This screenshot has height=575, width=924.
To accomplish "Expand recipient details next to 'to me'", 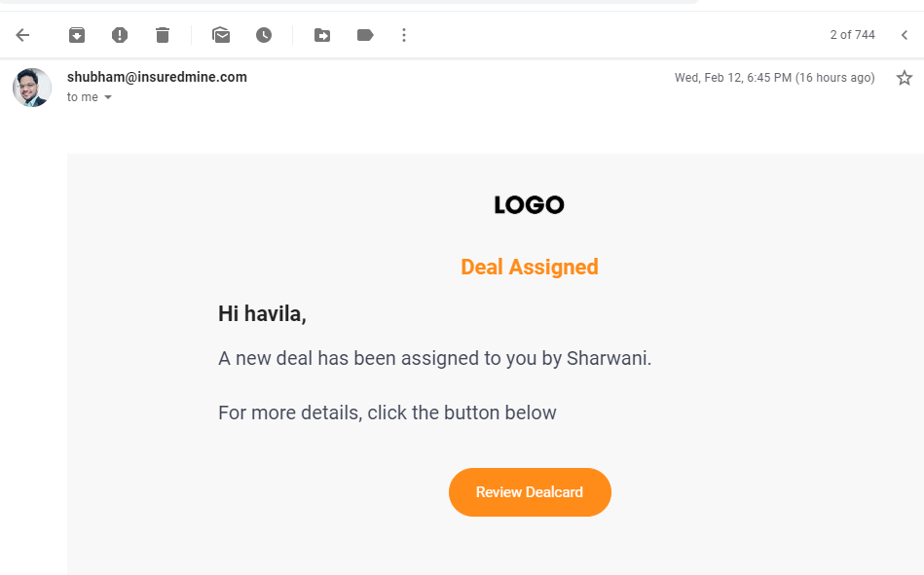I will coord(108,97).
